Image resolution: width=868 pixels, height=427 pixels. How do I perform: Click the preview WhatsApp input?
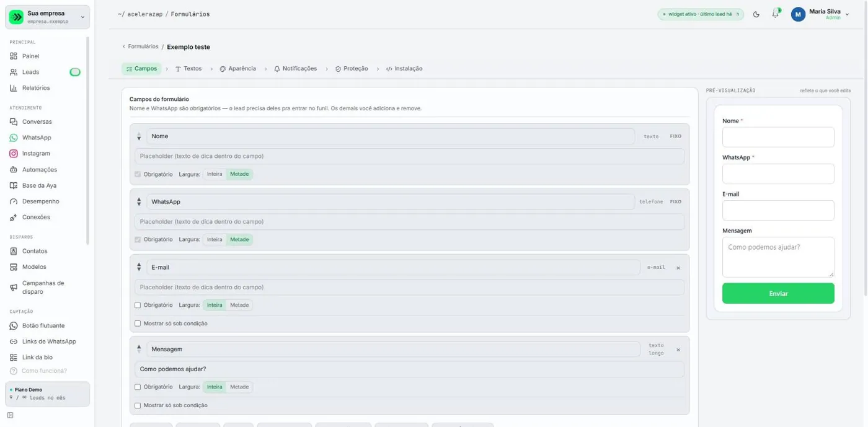point(778,174)
